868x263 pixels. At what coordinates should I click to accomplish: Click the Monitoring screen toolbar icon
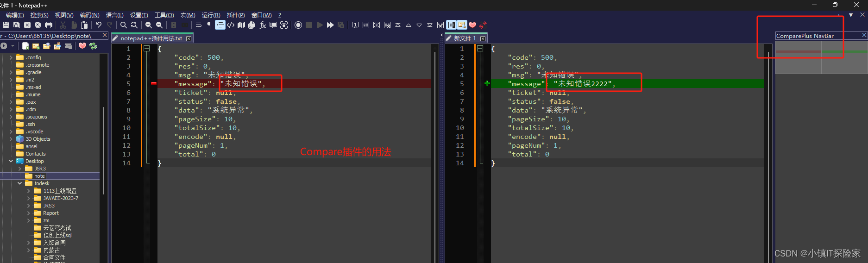tap(284, 25)
